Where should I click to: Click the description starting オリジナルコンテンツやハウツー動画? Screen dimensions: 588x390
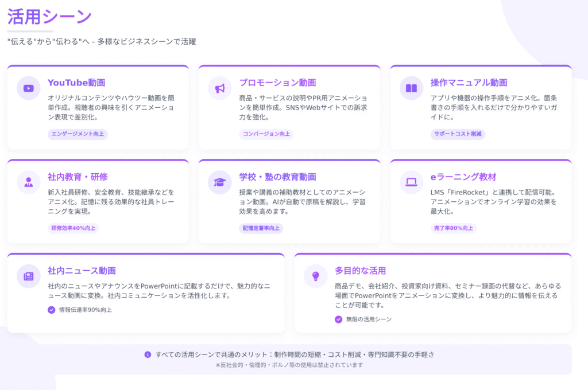click(x=111, y=107)
